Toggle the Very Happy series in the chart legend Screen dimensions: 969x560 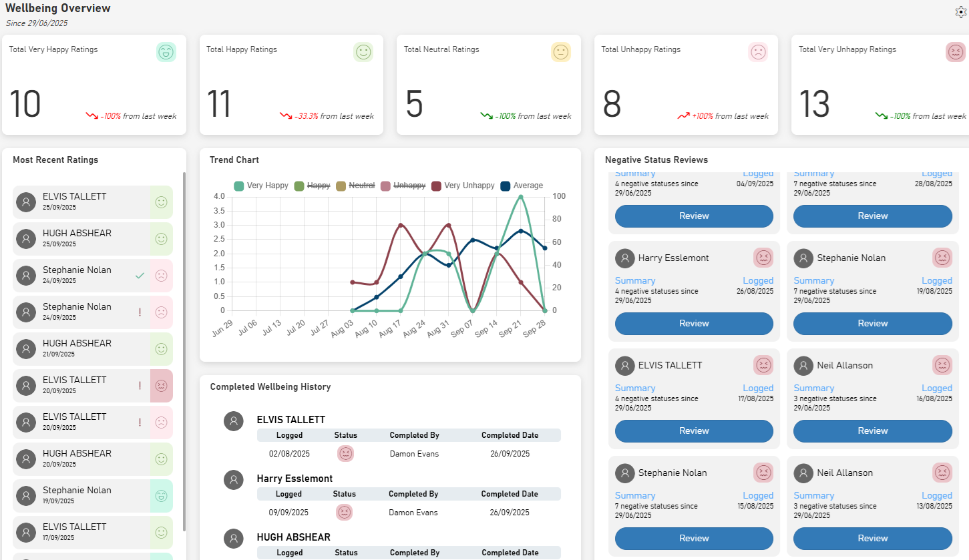(x=260, y=186)
